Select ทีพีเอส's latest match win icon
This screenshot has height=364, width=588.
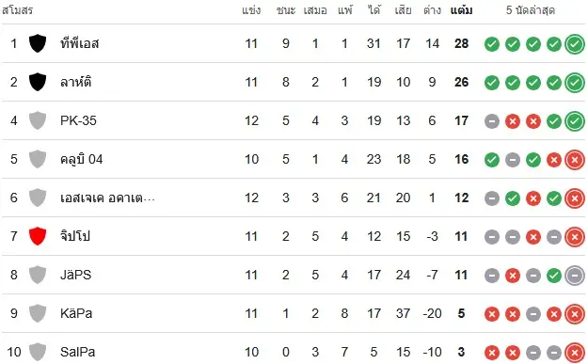click(x=575, y=44)
